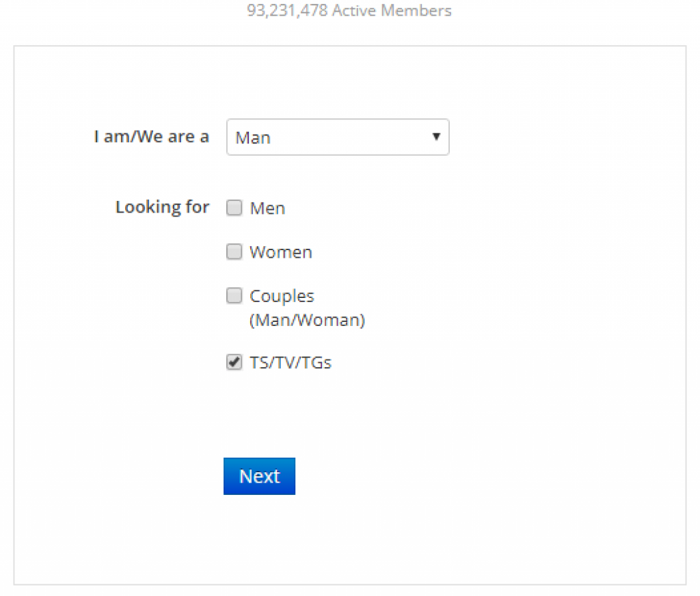
Task: Tick the Women checkbox
Action: pyautogui.click(x=234, y=252)
